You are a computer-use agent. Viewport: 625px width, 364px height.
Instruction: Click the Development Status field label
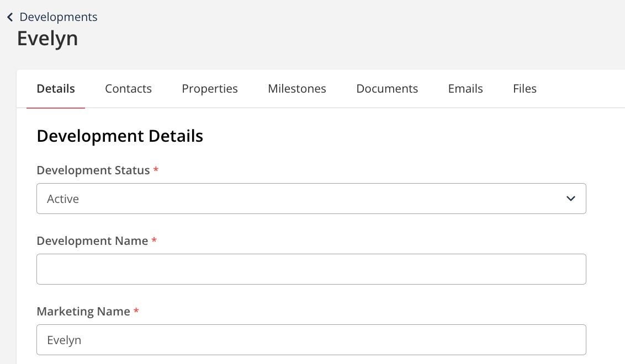pyautogui.click(x=93, y=170)
